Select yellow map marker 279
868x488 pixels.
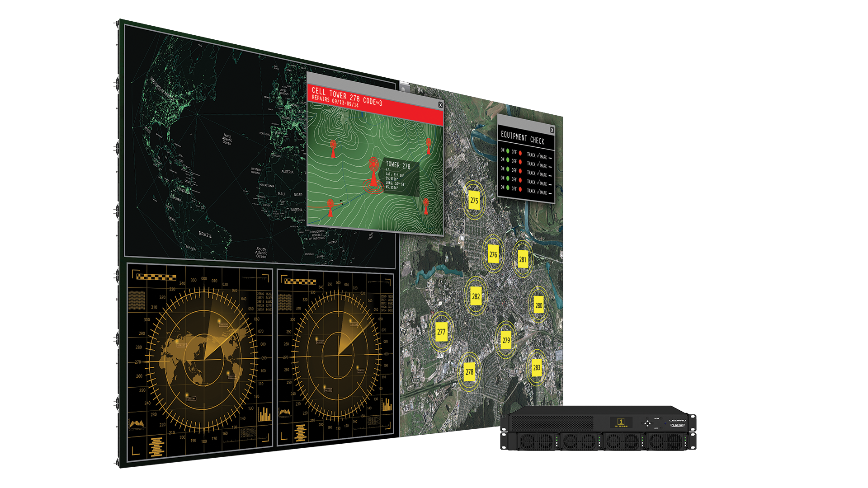click(x=506, y=340)
